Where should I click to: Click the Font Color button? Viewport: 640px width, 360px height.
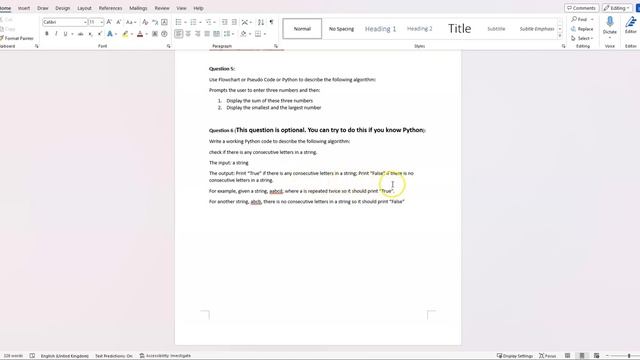[x=140, y=34]
